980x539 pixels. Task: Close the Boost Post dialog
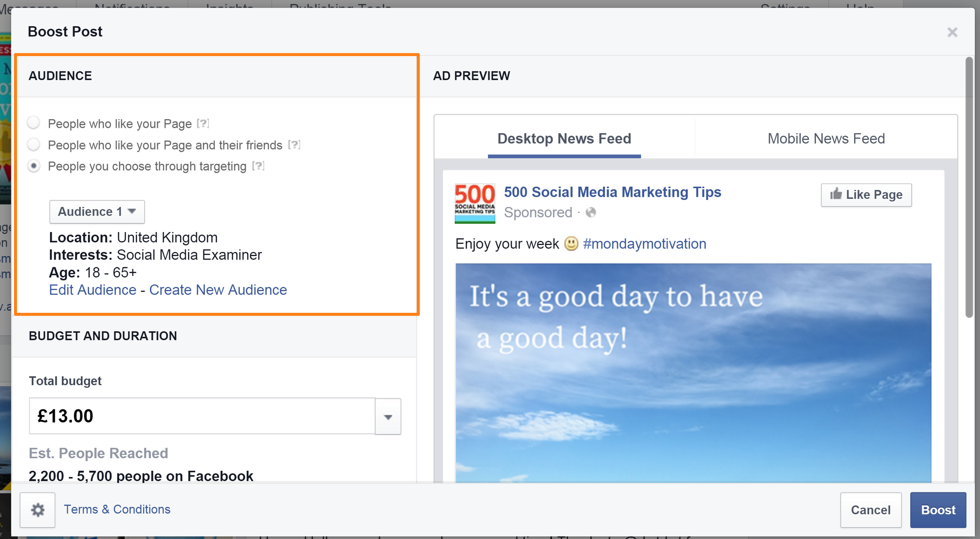pos(952,32)
